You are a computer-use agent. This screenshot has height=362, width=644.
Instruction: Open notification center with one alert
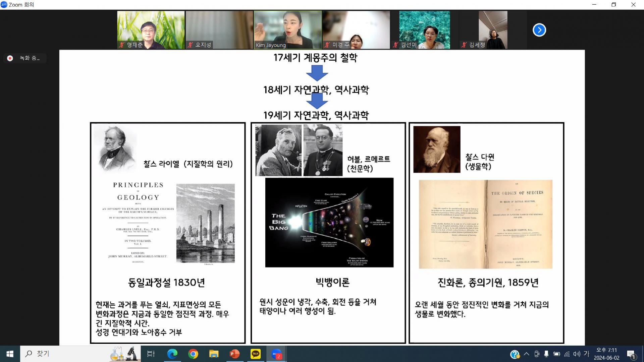click(x=631, y=354)
